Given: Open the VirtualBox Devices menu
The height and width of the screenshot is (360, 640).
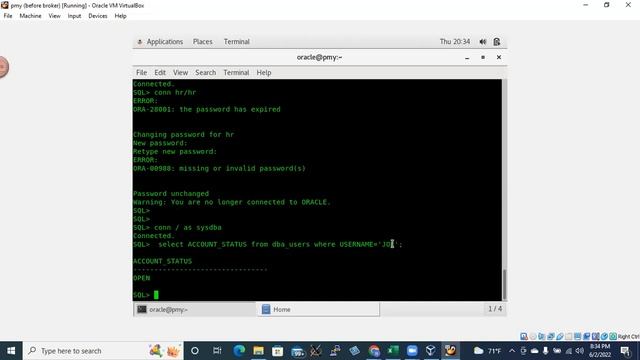Looking at the screenshot, I should [98, 16].
